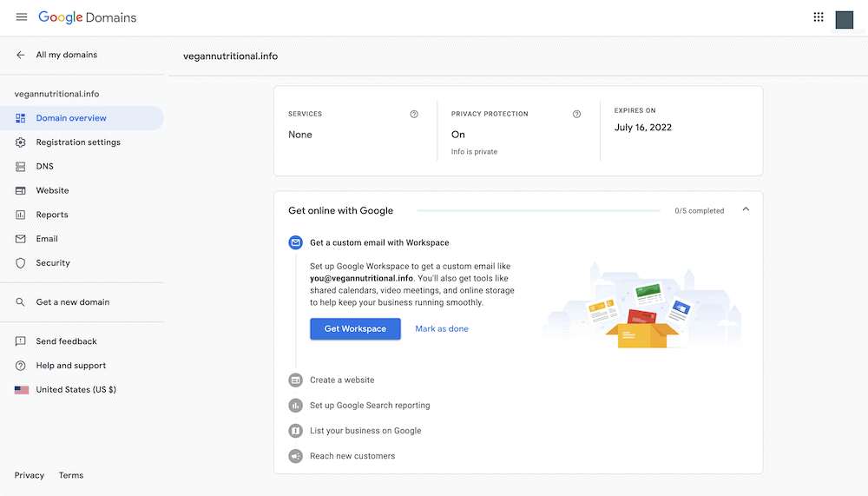Open the Website section

82,190
